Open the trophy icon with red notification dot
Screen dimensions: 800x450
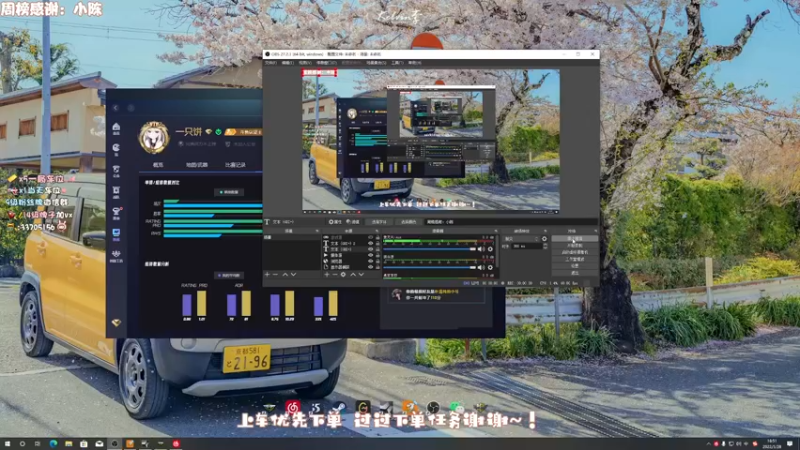(x=116, y=211)
